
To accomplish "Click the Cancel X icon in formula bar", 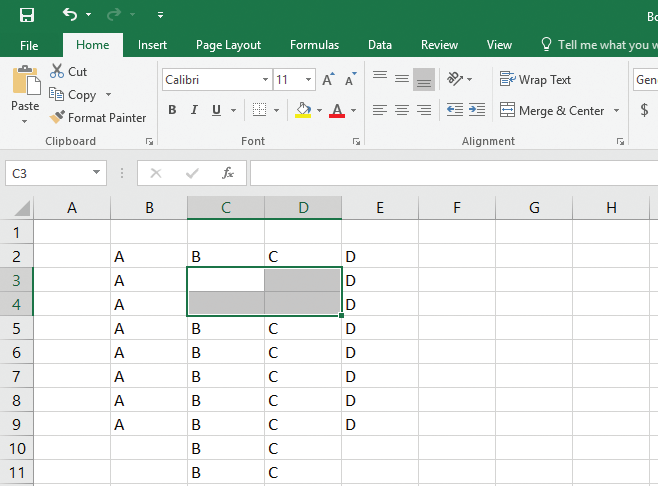I will click(156, 172).
